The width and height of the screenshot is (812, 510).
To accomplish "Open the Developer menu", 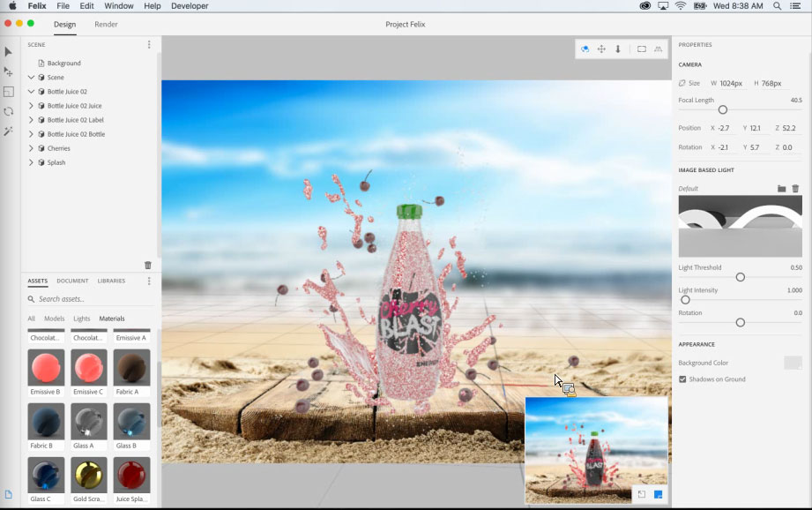I will (x=190, y=5).
